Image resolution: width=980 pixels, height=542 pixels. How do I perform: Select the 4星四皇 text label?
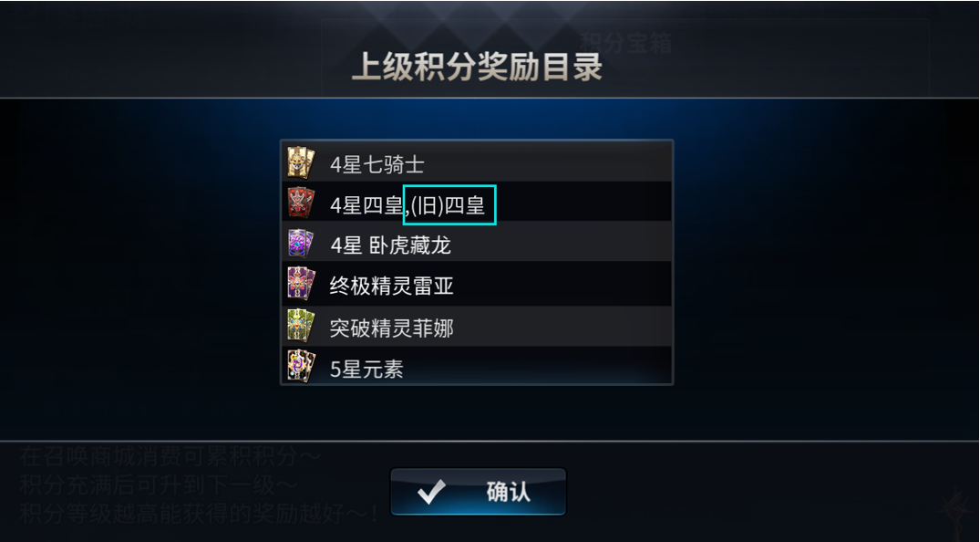[x=366, y=205]
